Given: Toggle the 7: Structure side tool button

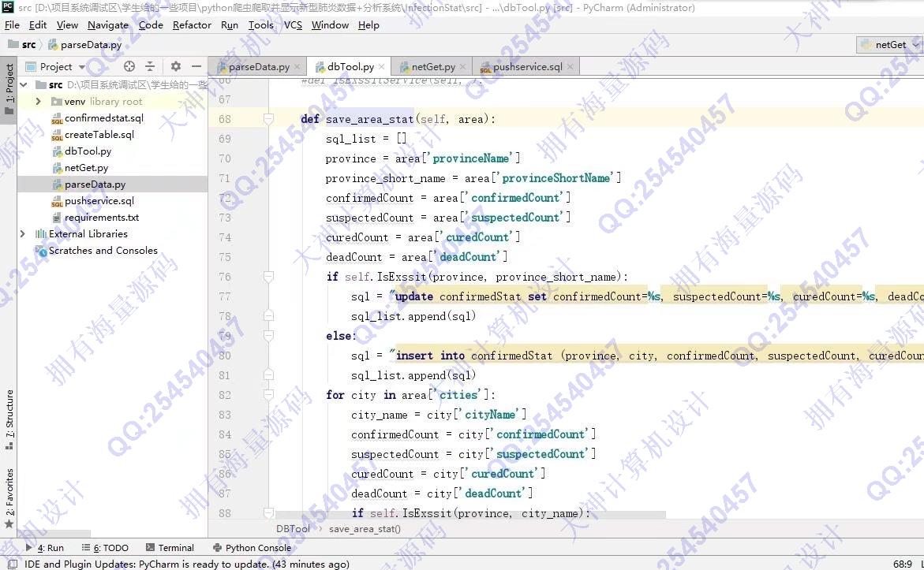Looking at the screenshot, I should click(9, 419).
